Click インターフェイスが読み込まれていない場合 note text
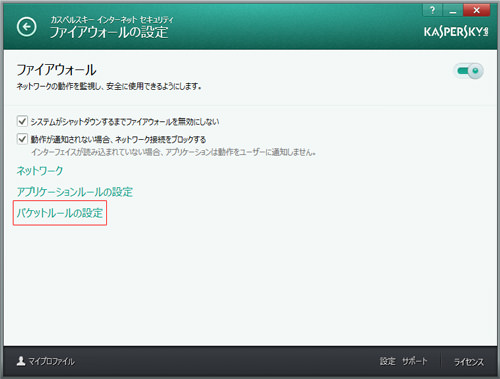Image resolution: width=500 pixels, height=379 pixels. click(x=173, y=152)
